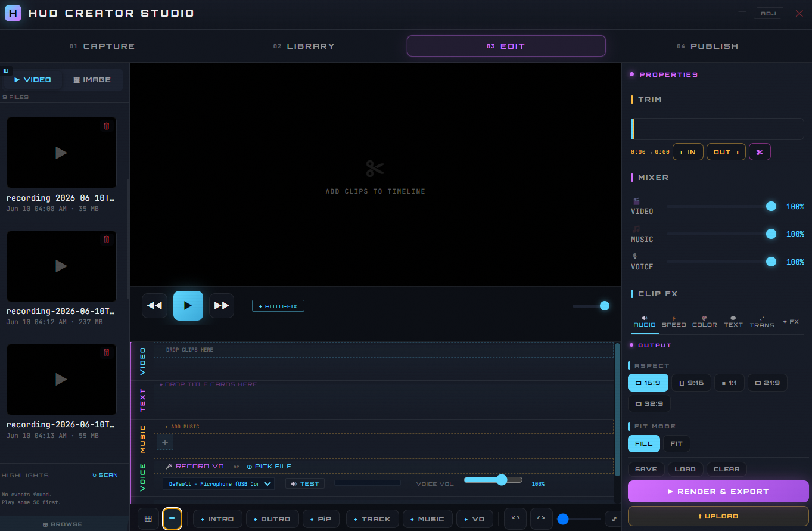Select the 21:9 aspect ratio
Viewport: 812px width, 531px height.
(767, 383)
